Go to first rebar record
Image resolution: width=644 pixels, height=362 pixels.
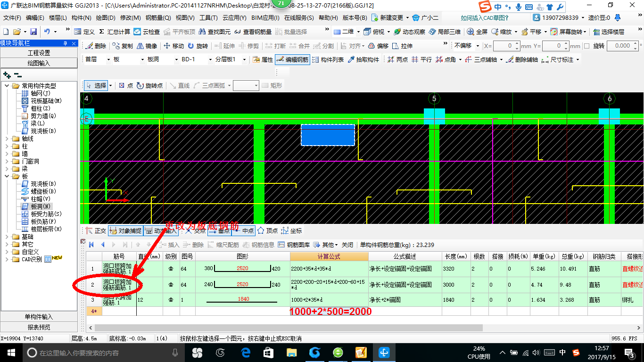[x=91, y=245]
